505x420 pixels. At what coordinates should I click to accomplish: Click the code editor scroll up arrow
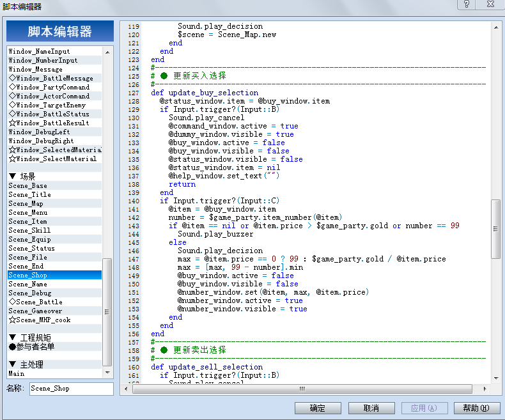[x=496, y=27]
